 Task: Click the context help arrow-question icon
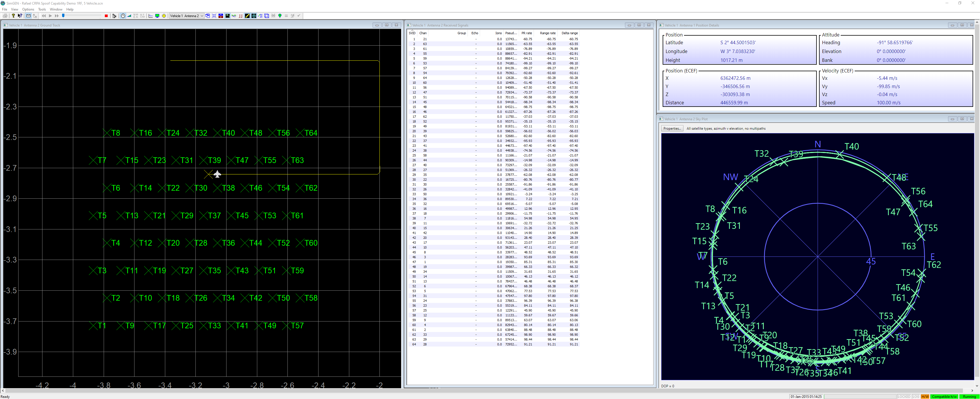click(20, 16)
